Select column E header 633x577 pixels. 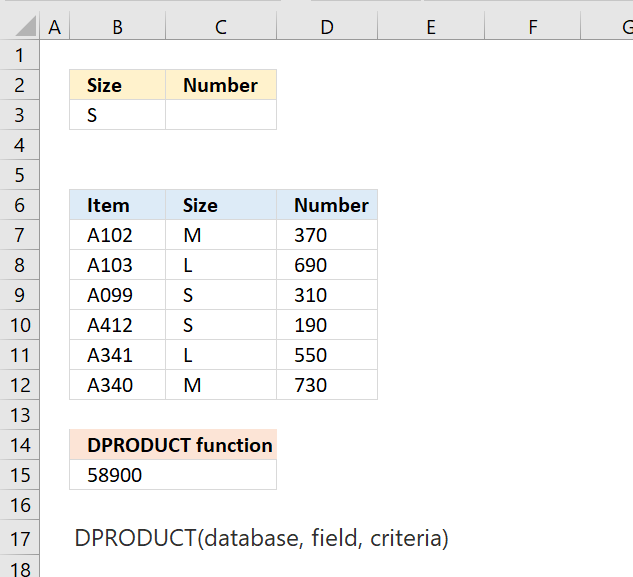tap(431, 27)
